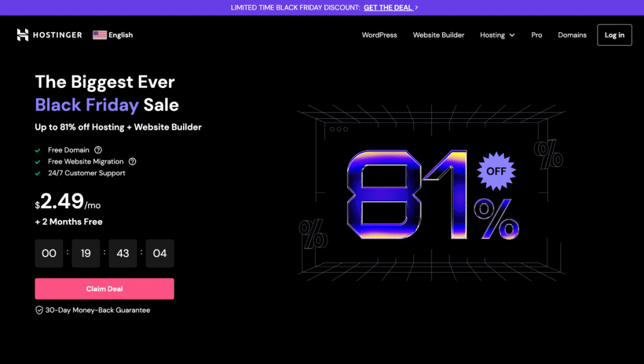Click the Free Website Migration help icon
Viewport: 644px width, 364px height.
(x=132, y=162)
